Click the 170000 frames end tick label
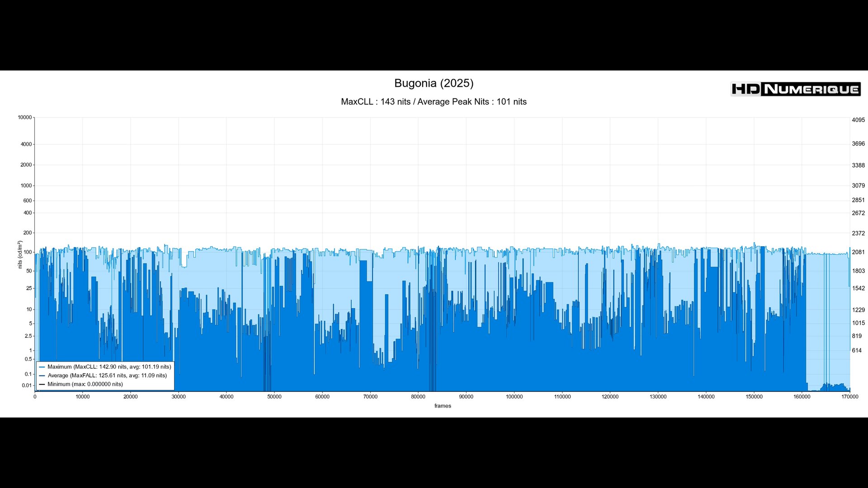868x488 pixels. click(849, 397)
